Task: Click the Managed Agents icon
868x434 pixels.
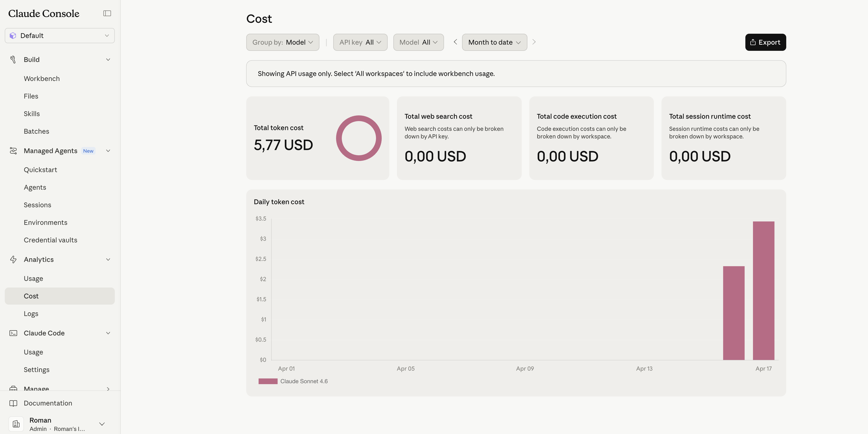Action: click(13, 151)
